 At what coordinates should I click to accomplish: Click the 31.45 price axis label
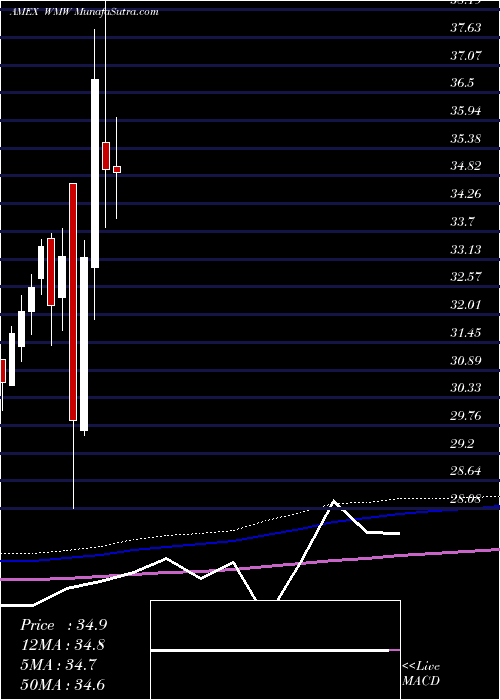pyautogui.click(x=466, y=333)
